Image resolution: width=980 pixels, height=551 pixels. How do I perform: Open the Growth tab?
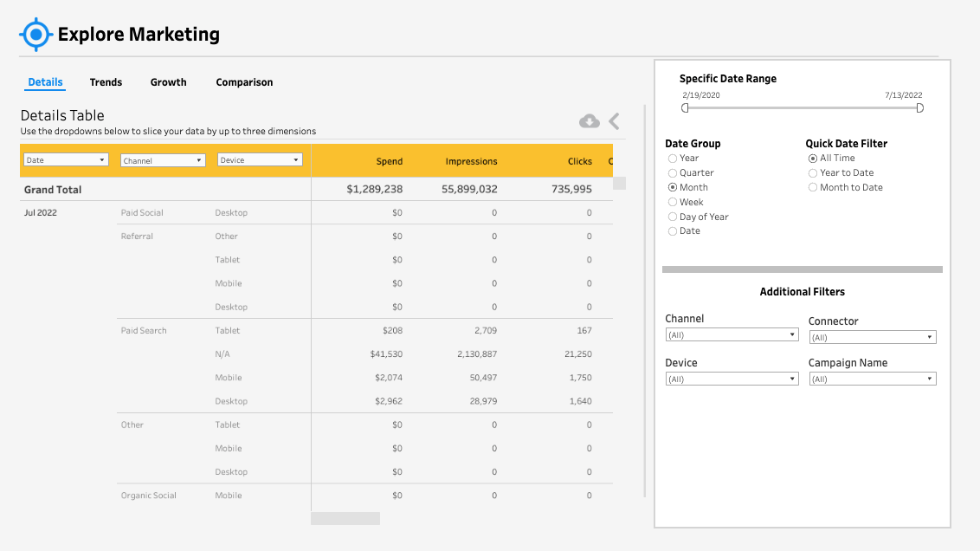(x=168, y=82)
